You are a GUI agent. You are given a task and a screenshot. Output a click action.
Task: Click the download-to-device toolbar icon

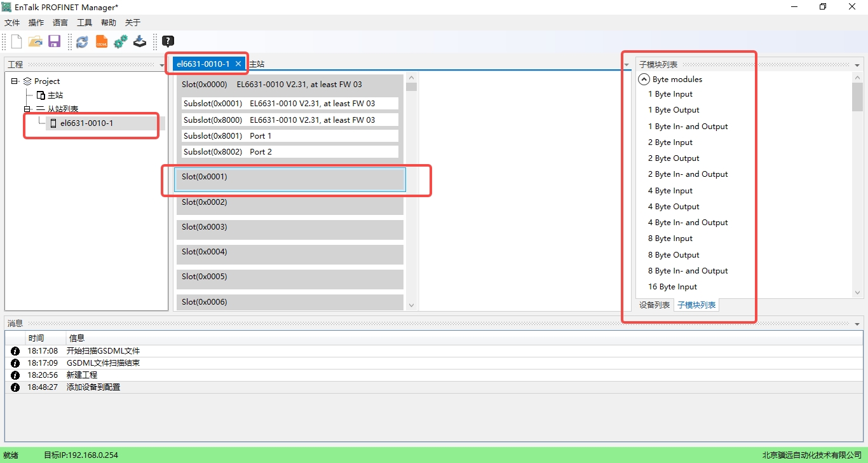pyautogui.click(x=140, y=42)
